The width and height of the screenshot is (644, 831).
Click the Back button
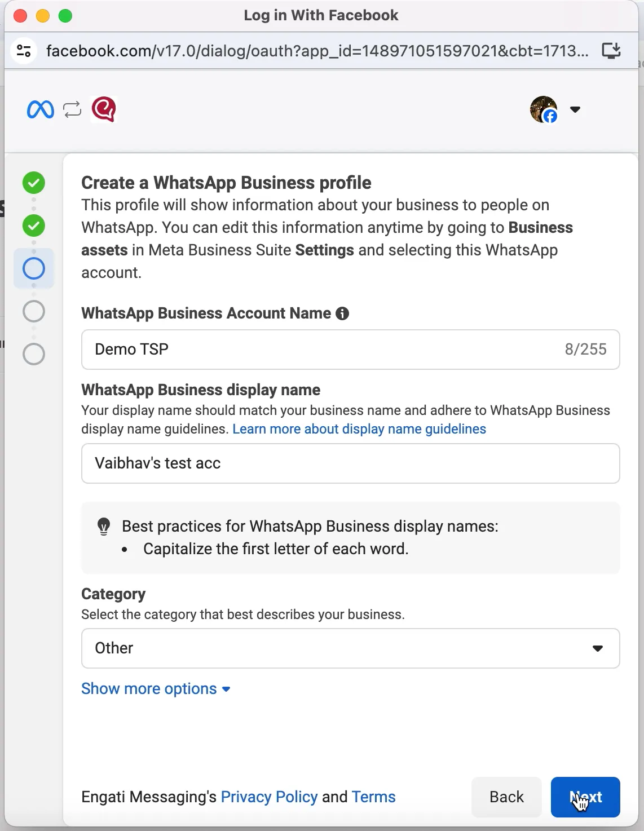click(506, 797)
